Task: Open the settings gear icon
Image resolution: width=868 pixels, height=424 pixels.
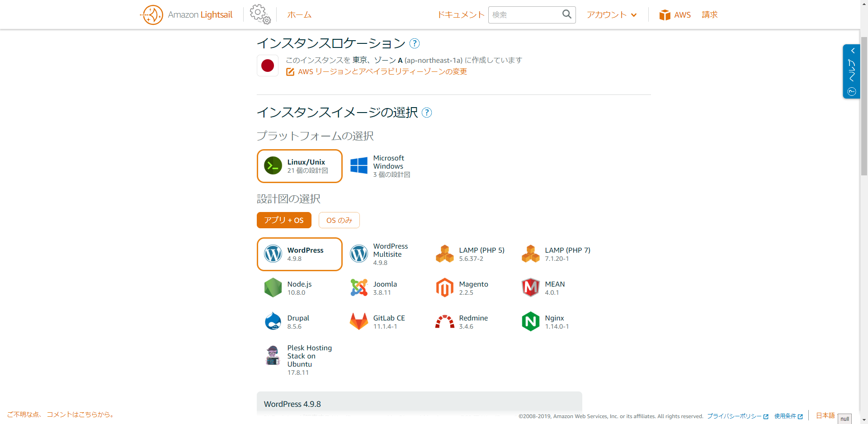Action: click(x=260, y=14)
